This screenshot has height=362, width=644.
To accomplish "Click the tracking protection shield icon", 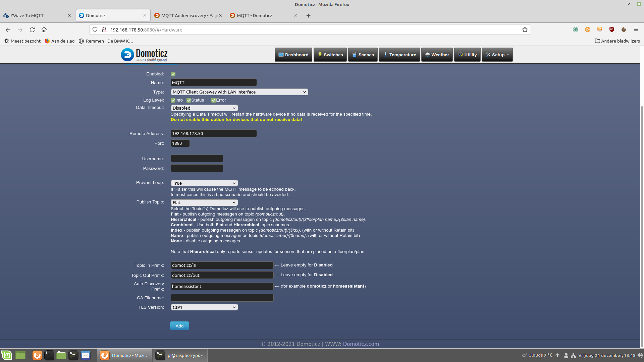I will click(x=95, y=29).
